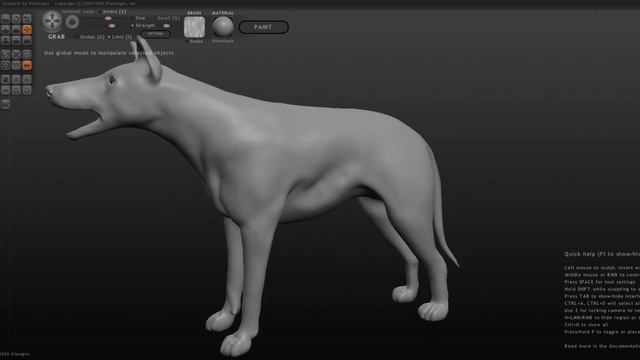This screenshot has width=640, height=360.
Task: Toggle the Limit [L] checkbox
Action: click(x=120, y=37)
